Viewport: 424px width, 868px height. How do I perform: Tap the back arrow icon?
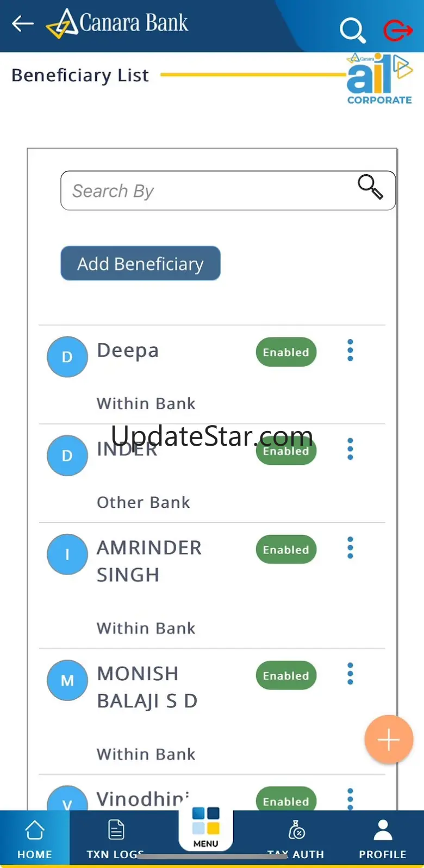22,23
